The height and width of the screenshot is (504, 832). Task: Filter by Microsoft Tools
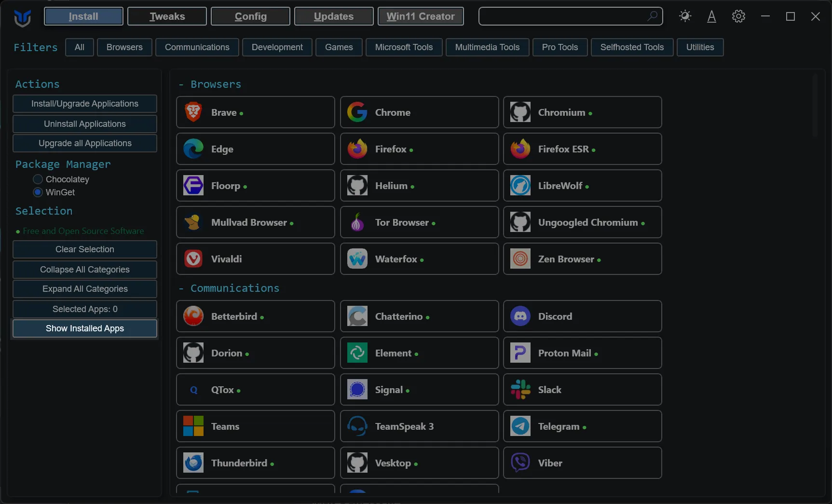click(404, 47)
